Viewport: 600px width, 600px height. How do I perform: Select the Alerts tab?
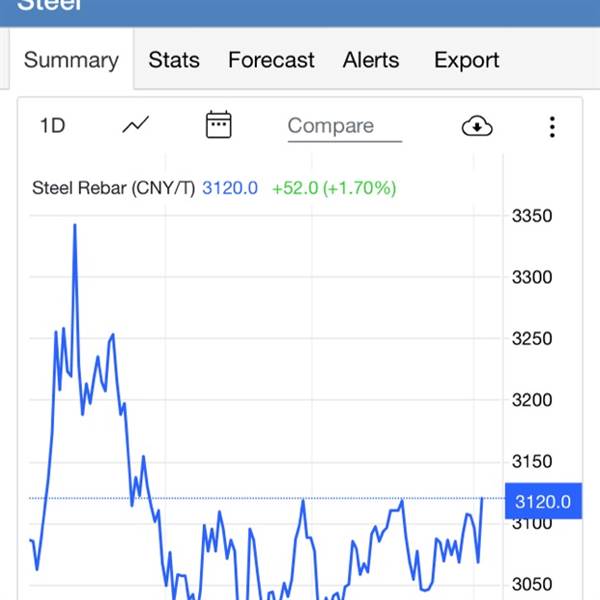[x=371, y=60]
